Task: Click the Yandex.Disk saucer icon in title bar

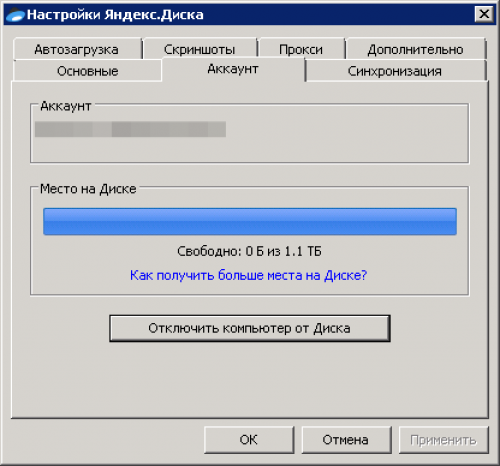Action: pyautogui.click(x=15, y=15)
